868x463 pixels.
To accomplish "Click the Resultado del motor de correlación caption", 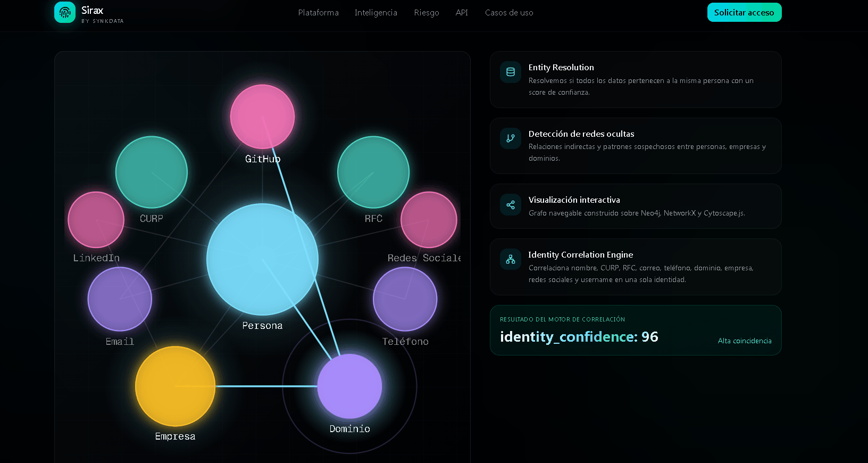I will pos(562,319).
